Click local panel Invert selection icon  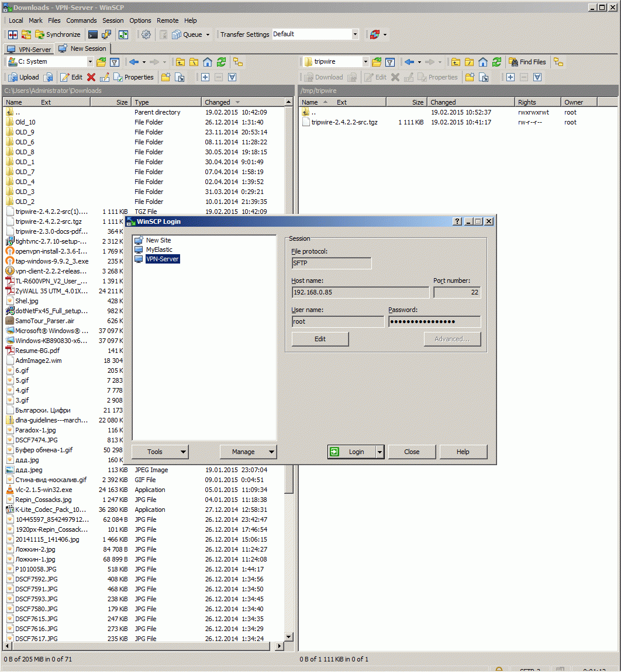tap(232, 77)
